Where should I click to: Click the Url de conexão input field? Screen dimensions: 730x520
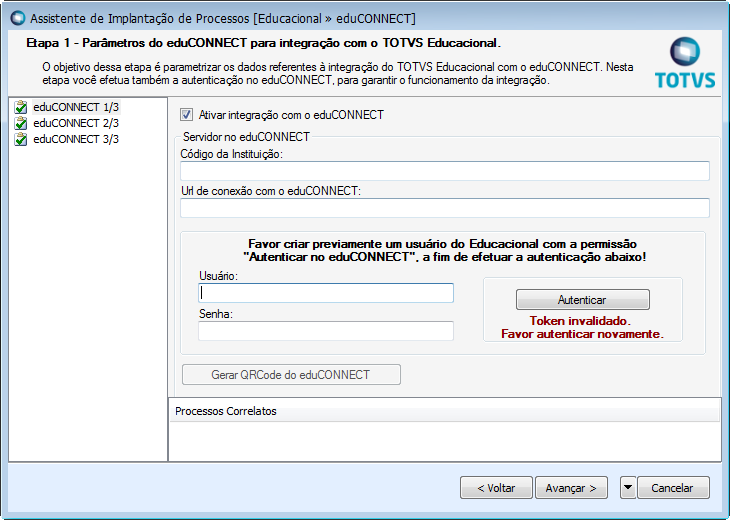444,208
